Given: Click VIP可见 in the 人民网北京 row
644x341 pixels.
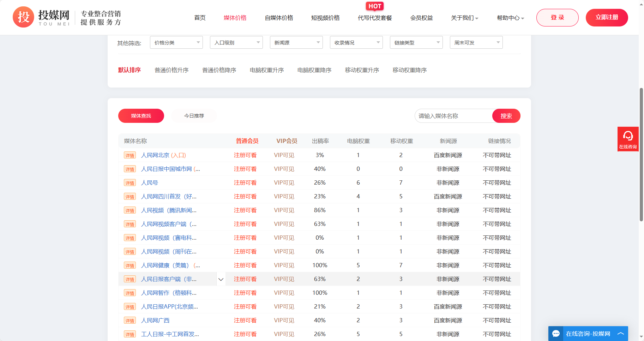Looking at the screenshot, I should point(284,155).
